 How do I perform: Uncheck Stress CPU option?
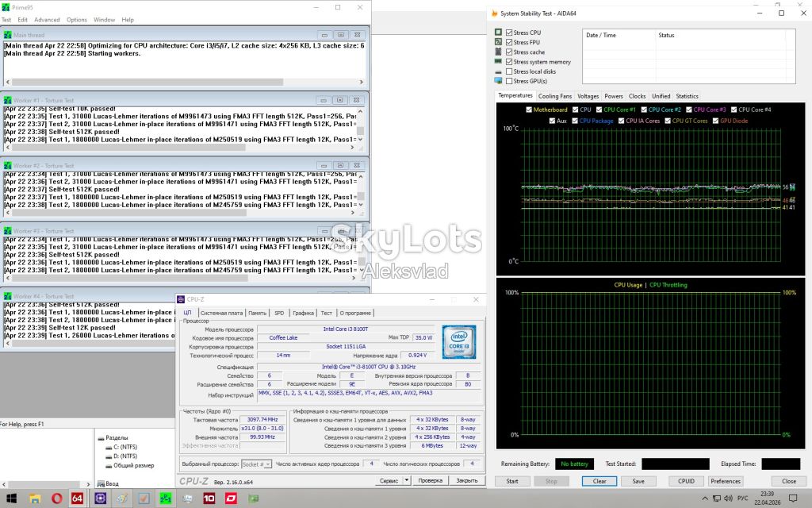(x=509, y=32)
